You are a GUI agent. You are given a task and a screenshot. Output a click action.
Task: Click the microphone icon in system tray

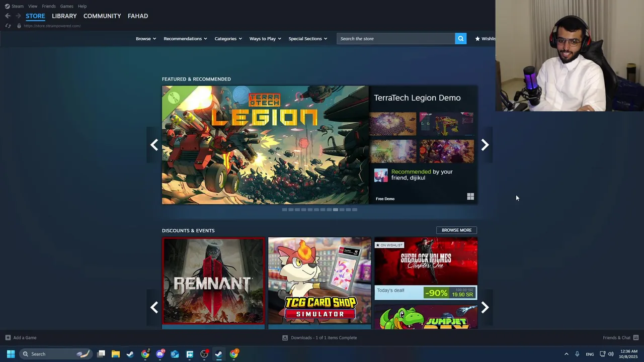(577, 354)
